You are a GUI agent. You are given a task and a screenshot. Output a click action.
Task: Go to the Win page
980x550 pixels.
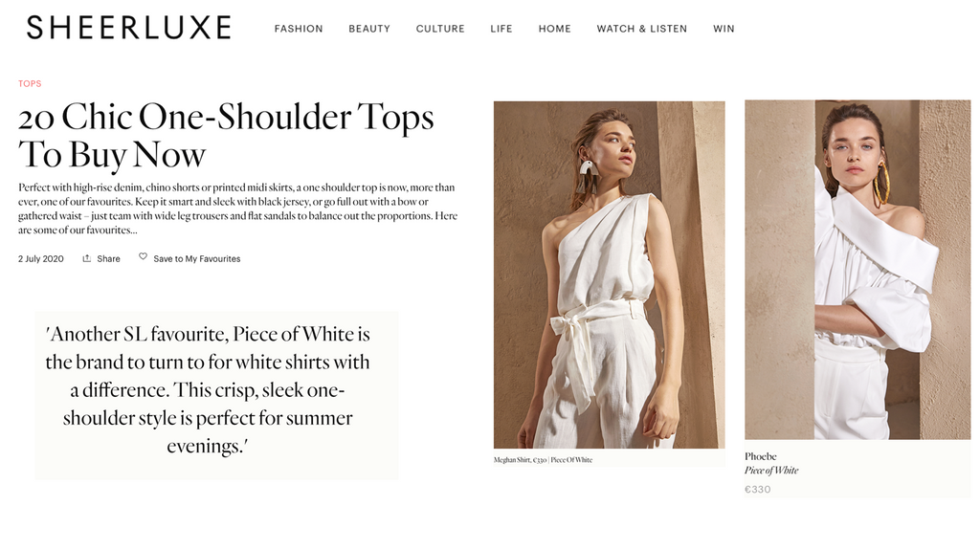click(724, 29)
